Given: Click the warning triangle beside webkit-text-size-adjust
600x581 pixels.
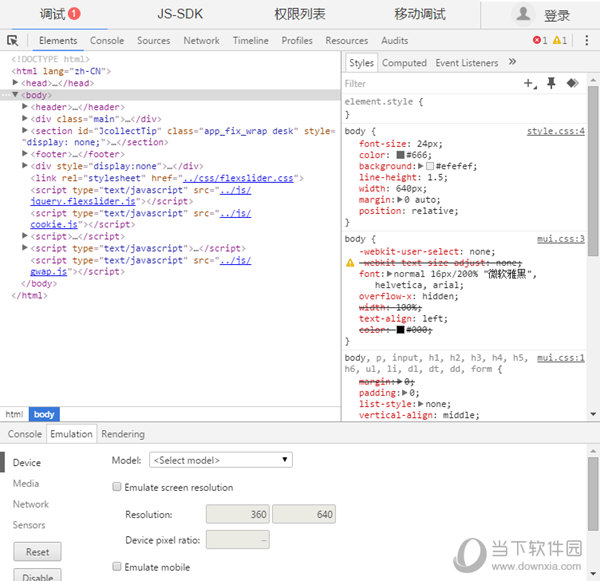Looking at the screenshot, I should 350,263.
